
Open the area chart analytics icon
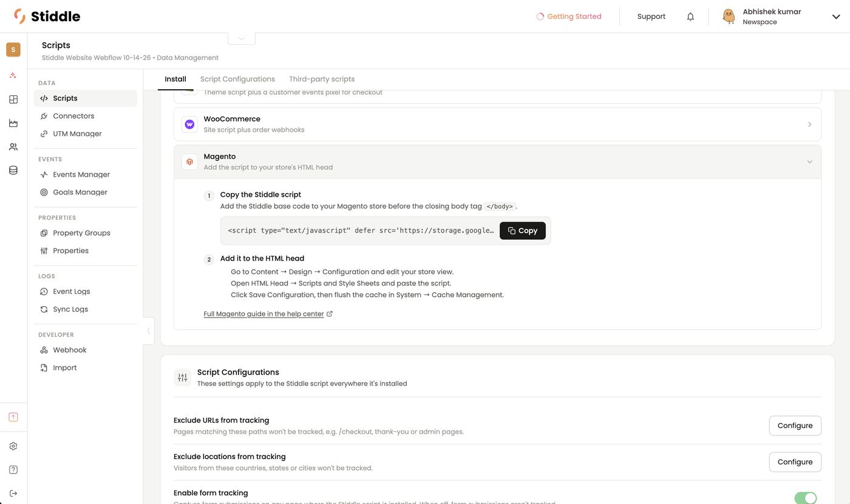13,123
